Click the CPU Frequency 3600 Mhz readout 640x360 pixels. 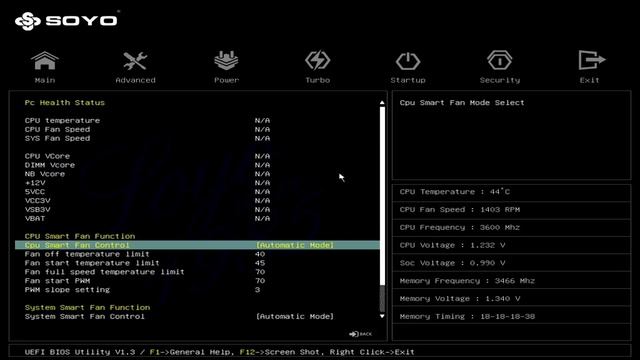(x=460, y=227)
